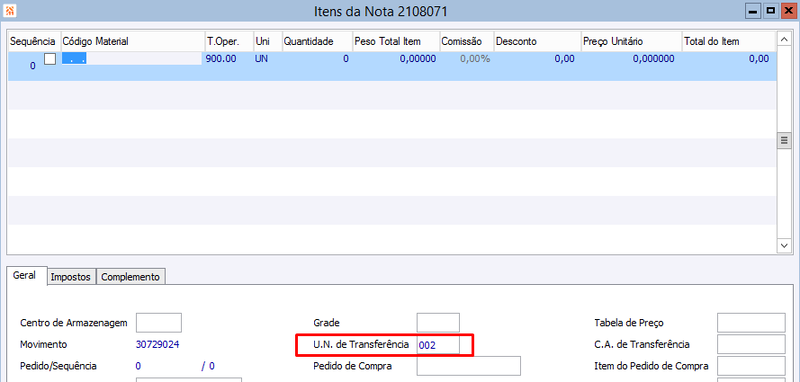Sort by Sequência column header
800x382 pixels.
[x=33, y=41]
